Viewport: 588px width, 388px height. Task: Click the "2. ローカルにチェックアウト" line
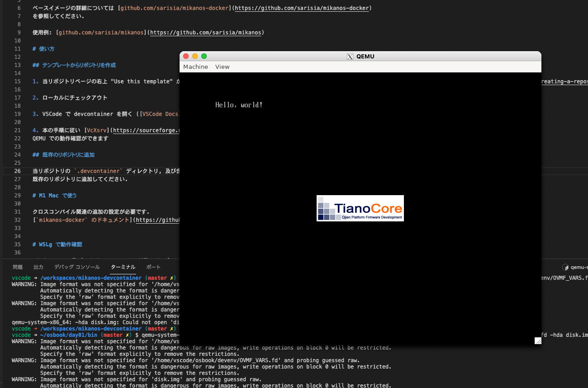(x=70, y=98)
